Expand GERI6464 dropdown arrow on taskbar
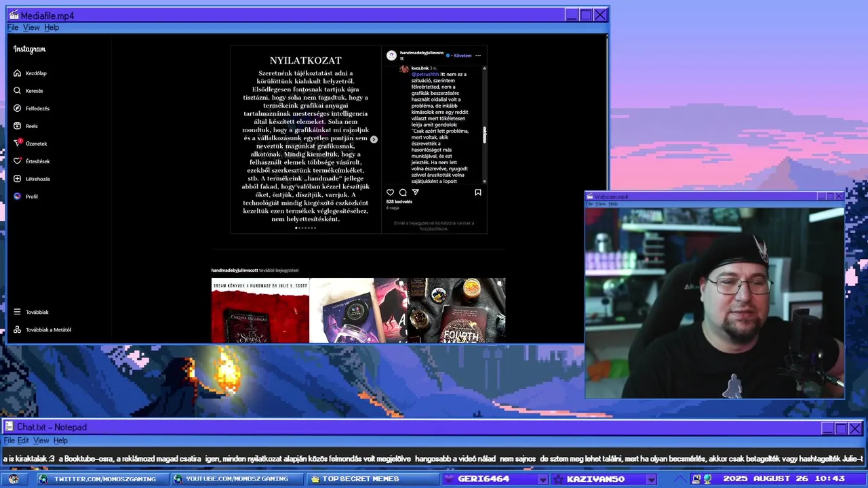Viewport: 868px width, 488px height. pyautogui.click(x=542, y=479)
